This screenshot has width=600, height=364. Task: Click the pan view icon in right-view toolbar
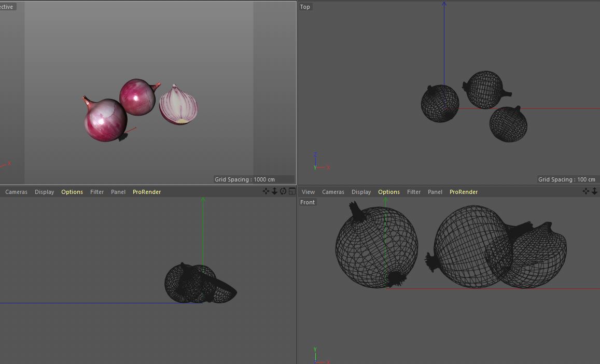[x=266, y=191]
